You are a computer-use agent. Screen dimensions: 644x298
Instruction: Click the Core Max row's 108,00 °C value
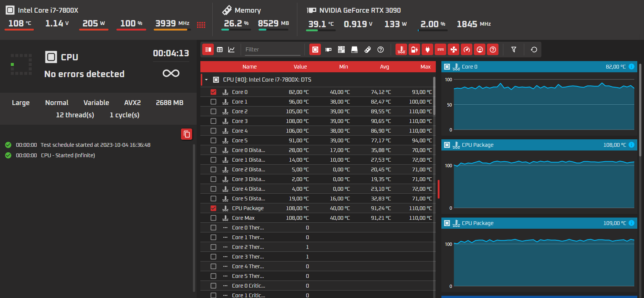[x=297, y=218]
